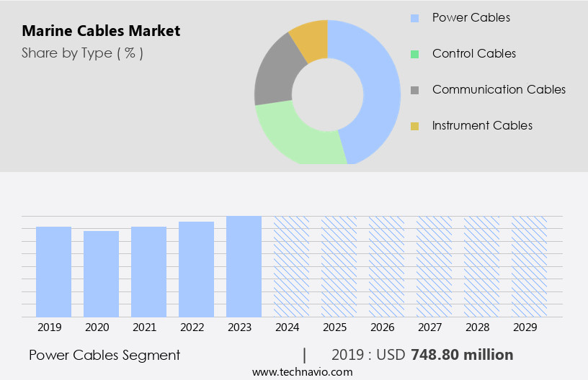Select the tallest solid bar for 2023

244,266
